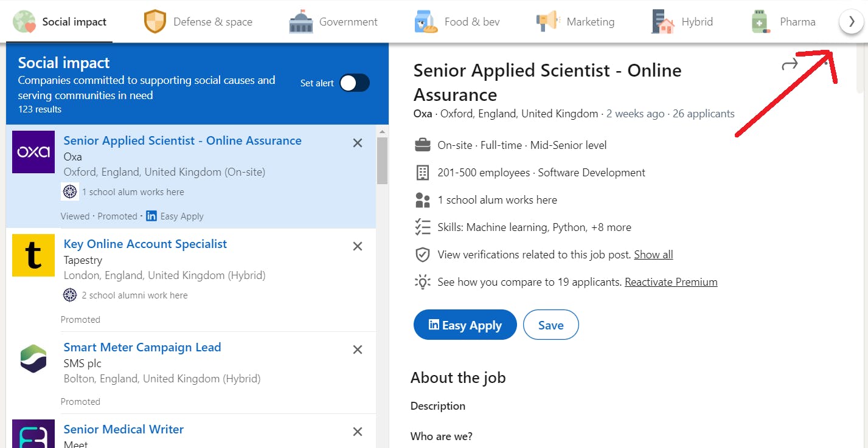Toggle the Set alert switch

[x=354, y=83]
